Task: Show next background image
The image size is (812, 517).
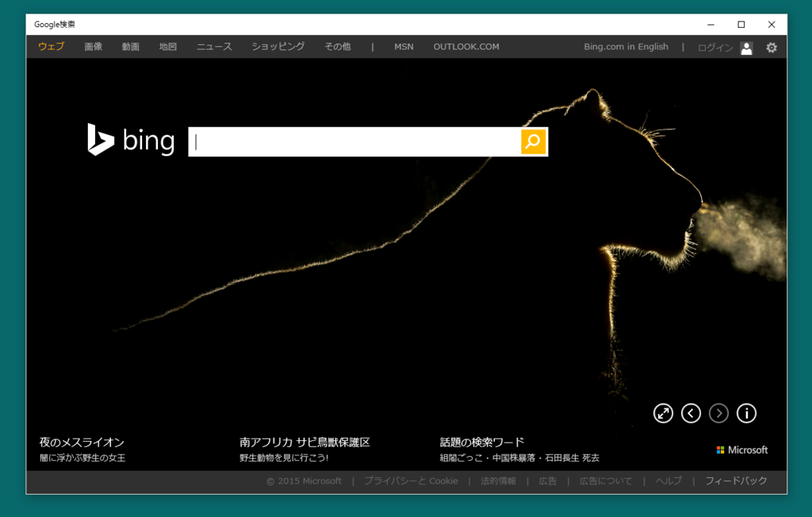Action: point(718,413)
